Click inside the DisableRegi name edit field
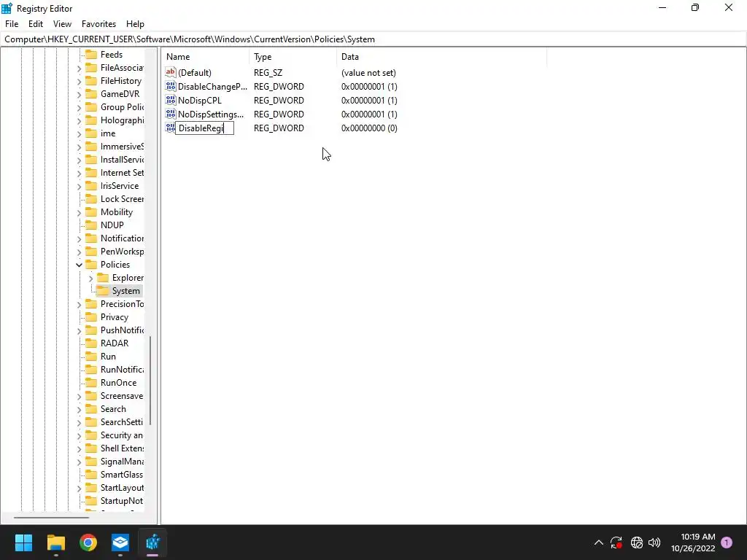This screenshot has width=747, height=560. point(205,128)
